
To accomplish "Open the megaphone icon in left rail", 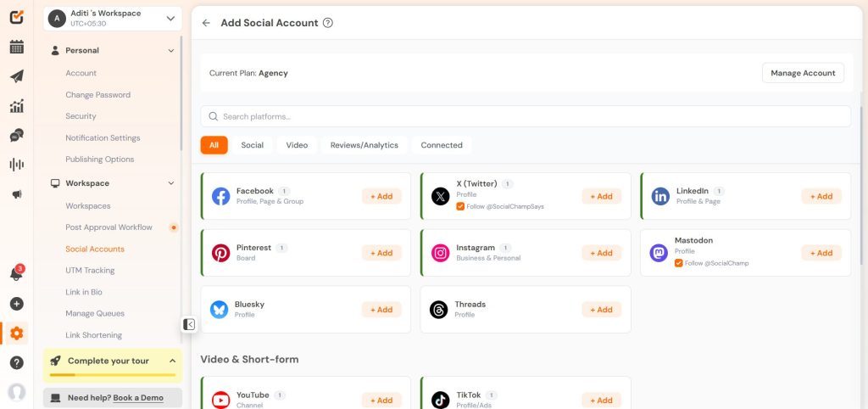I will click(x=17, y=194).
